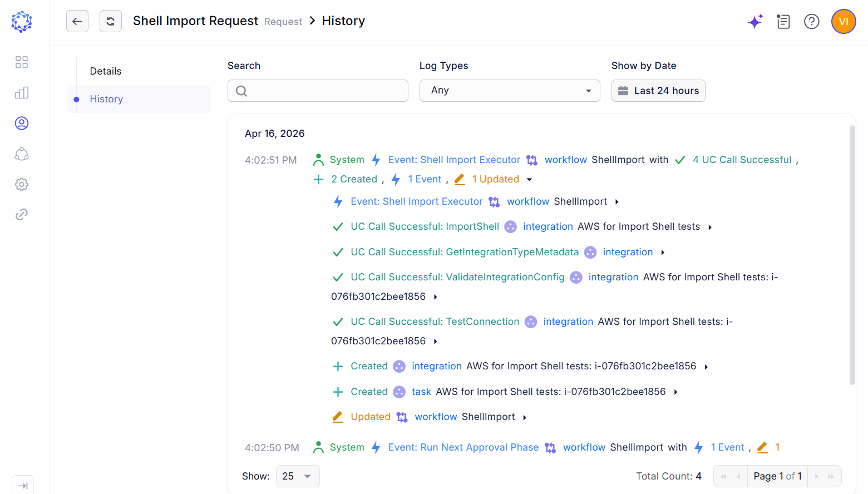Click the System user at 4:02:51 PM
This screenshot has width=868, height=494.
pos(347,160)
